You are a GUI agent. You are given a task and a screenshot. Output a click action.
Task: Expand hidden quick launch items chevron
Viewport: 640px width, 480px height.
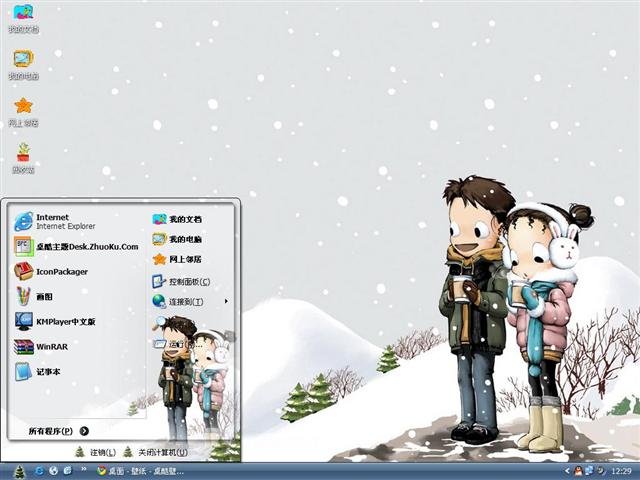(84, 469)
